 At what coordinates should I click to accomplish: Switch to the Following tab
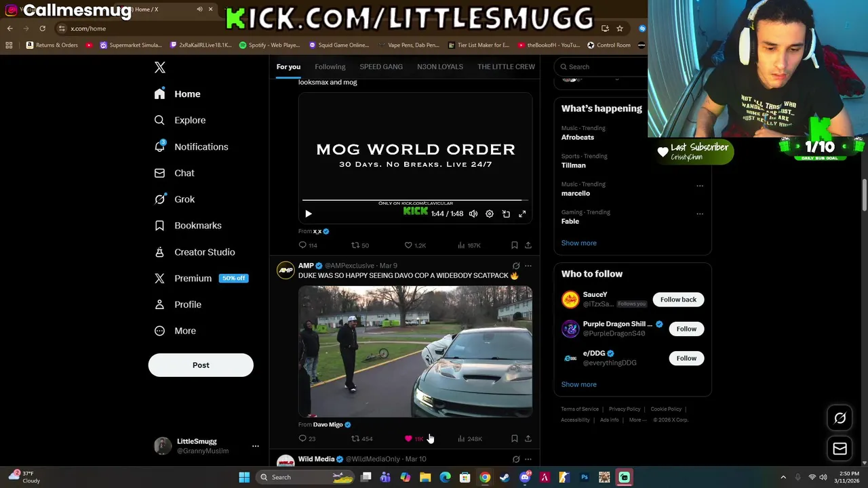pyautogui.click(x=330, y=66)
